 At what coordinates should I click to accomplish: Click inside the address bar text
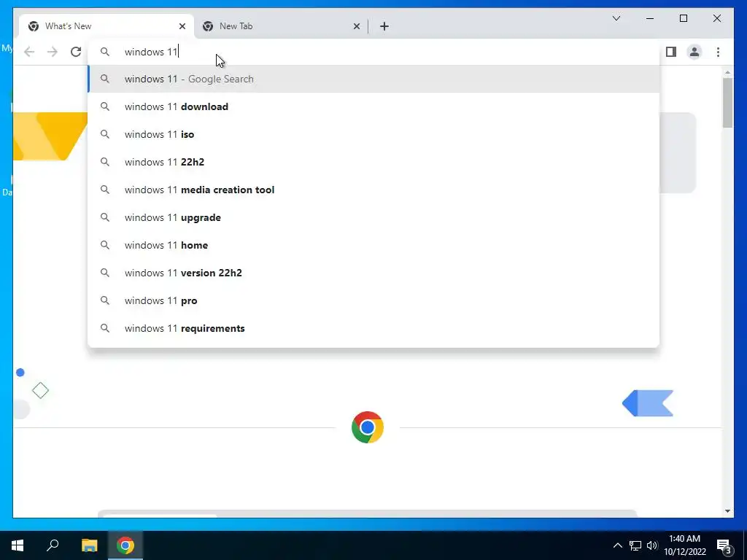(150, 52)
